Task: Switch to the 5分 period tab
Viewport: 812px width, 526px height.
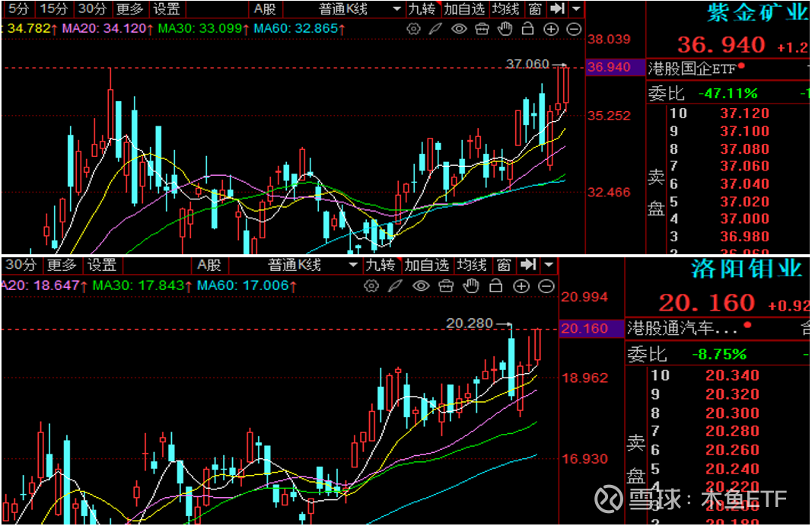Action: (18, 9)
